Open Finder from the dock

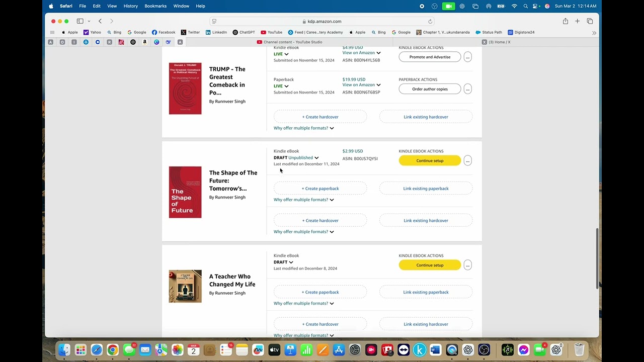(x=64, y=350)
